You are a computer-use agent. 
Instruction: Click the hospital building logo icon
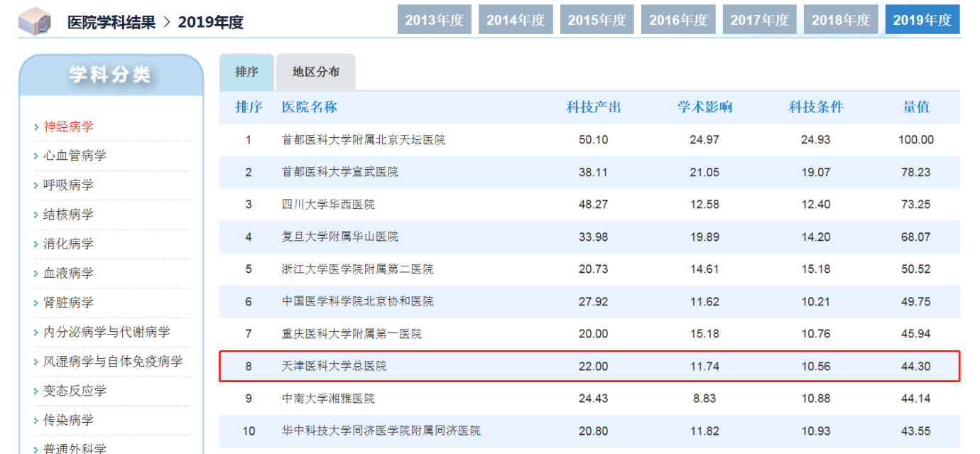(x=34, y=21)
